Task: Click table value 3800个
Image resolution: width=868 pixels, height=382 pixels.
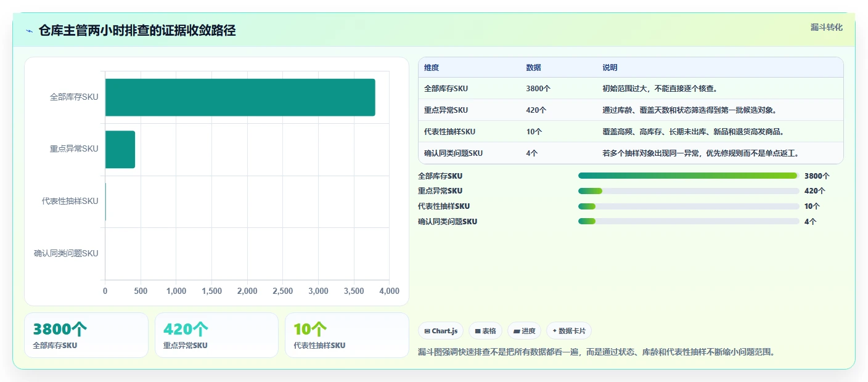Action: [538, 89]
